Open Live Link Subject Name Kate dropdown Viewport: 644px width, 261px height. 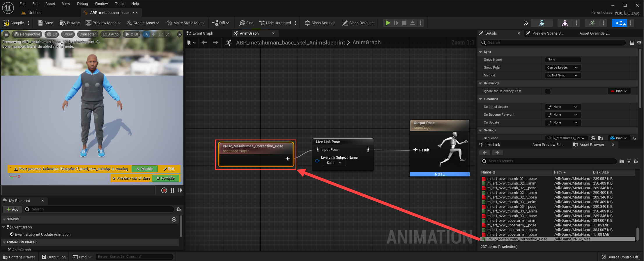click(x=334, y=163)
